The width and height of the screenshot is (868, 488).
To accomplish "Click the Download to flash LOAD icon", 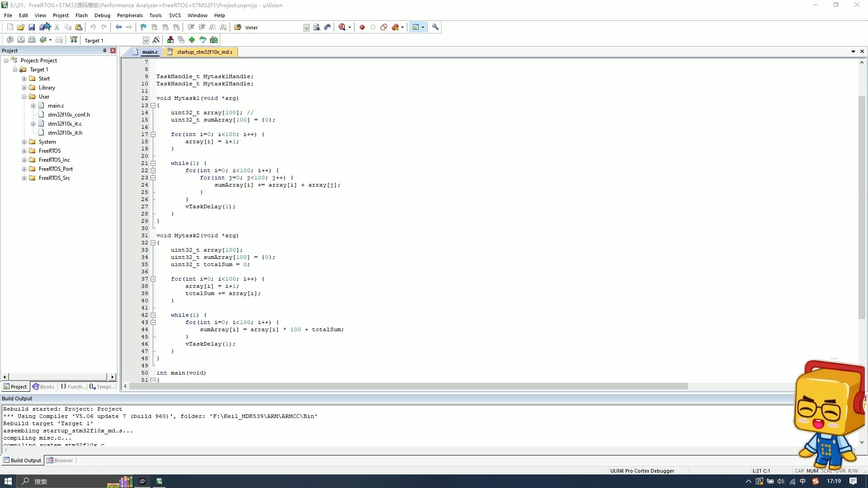I will point(74,40).
